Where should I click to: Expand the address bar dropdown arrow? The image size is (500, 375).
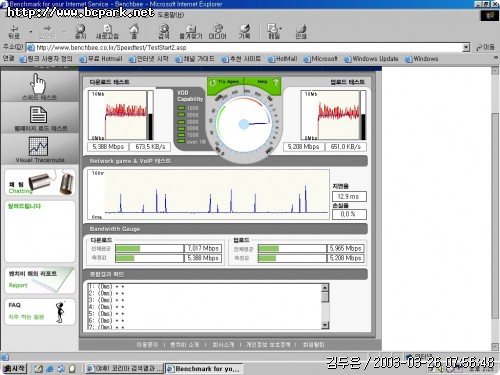(466, 48)
